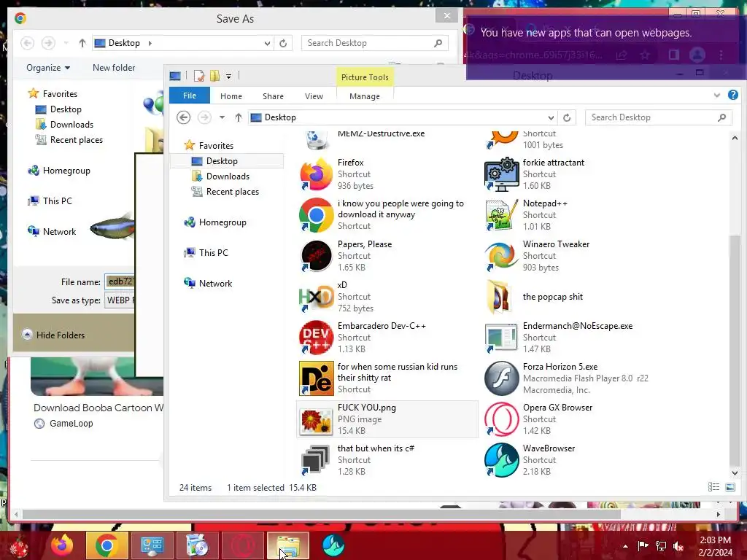747x560 pixels.
Task: Refresh the Explorer Desktop folder view
Action: (x=567, y=117)
